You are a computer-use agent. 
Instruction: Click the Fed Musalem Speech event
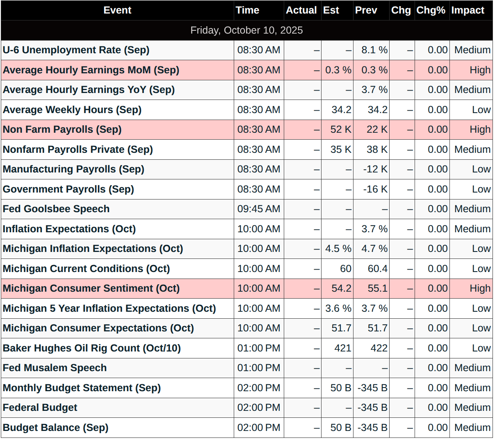[55, 368]
